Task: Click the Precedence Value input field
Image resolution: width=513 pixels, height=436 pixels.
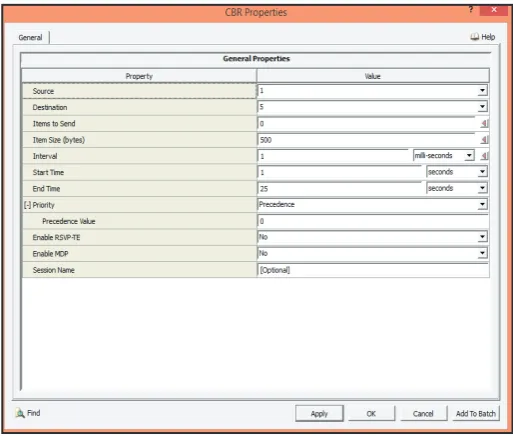Action: pos(373,221)
